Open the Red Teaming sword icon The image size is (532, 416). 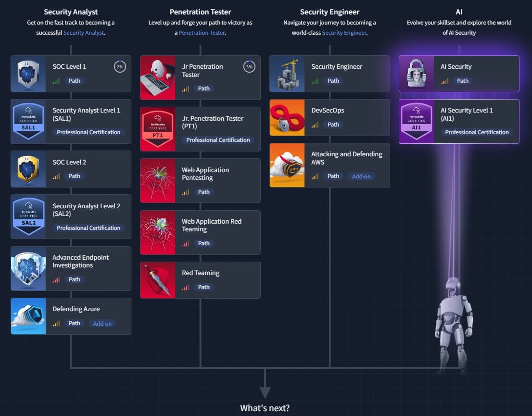click(158, 280)
